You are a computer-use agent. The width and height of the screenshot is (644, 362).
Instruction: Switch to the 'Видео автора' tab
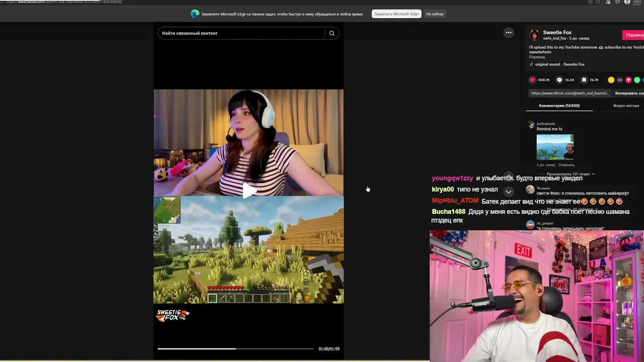pos(626,106)
